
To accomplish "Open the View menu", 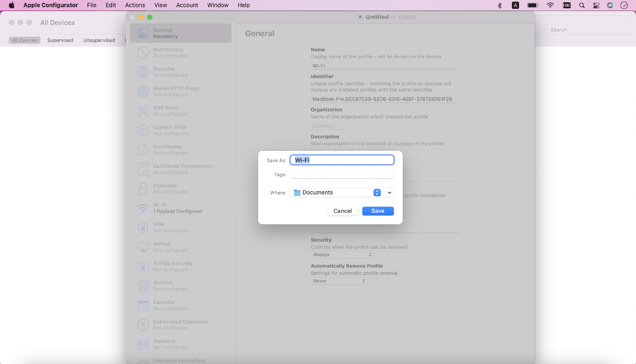I will pyautogui.click(x=161, y=6).
